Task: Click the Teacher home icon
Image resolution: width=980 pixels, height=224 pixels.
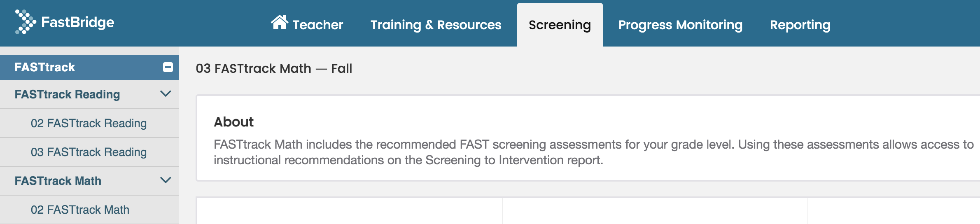Action: point(280,22)
